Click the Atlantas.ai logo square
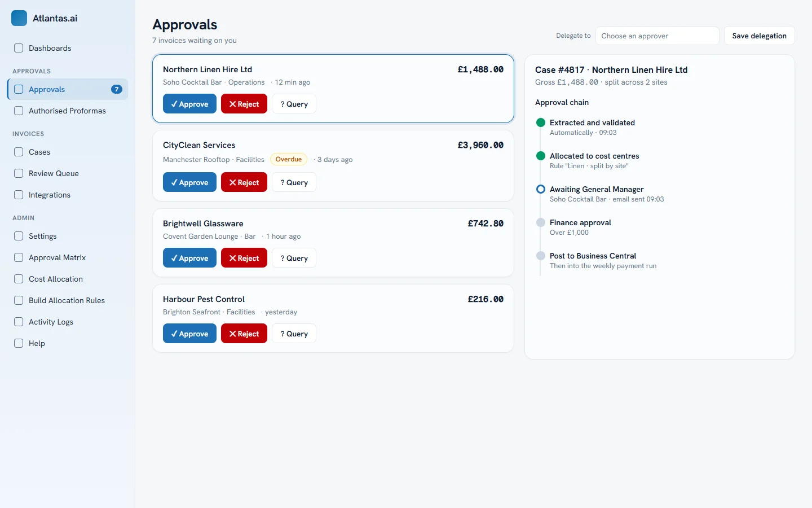 [x=19, y=18]
